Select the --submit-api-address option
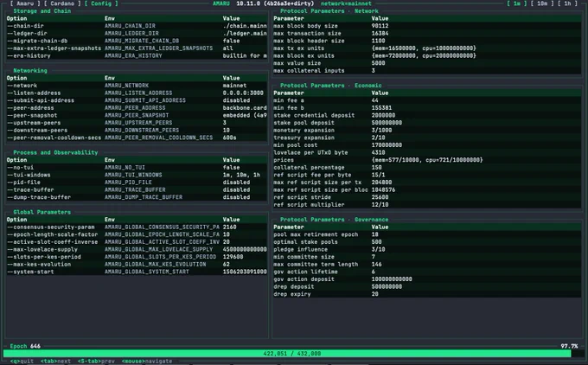588x365 pixels. point(41,100)
